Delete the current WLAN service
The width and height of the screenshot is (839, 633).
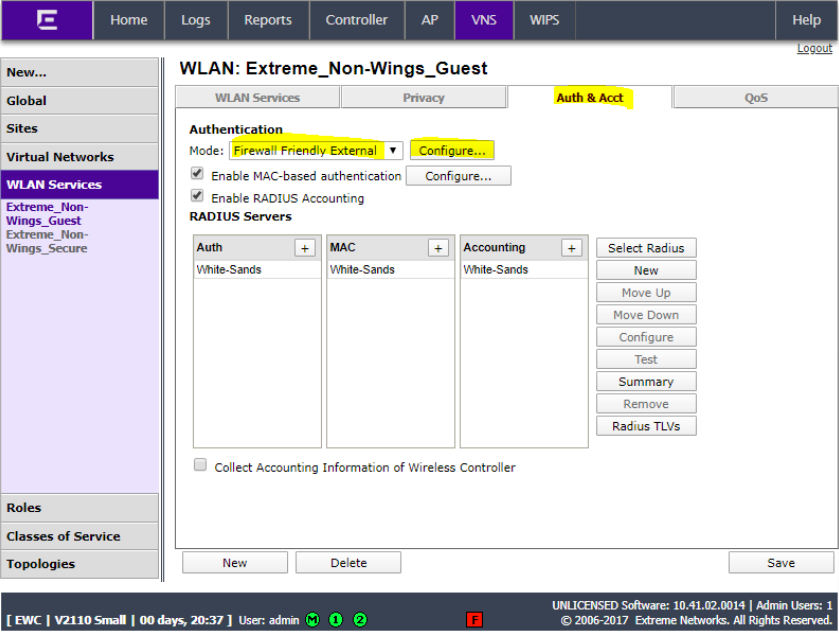coord(348,563)
